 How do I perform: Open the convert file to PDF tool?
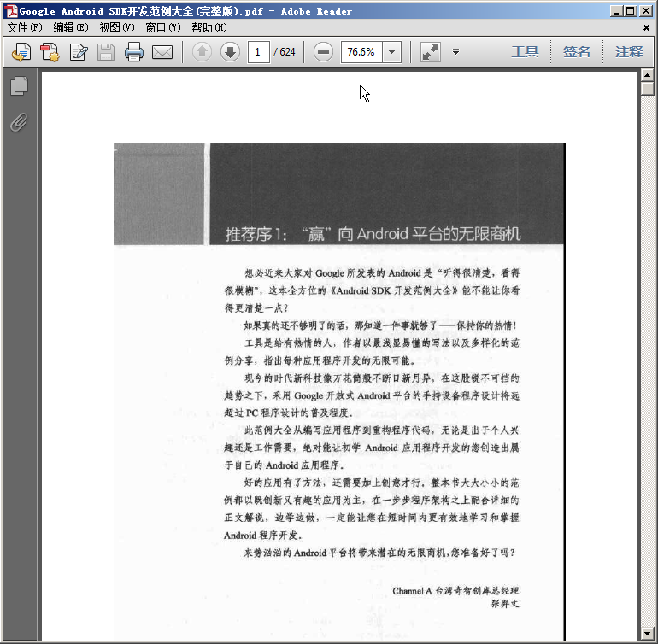pyautogui.click(x=50, y=52)
